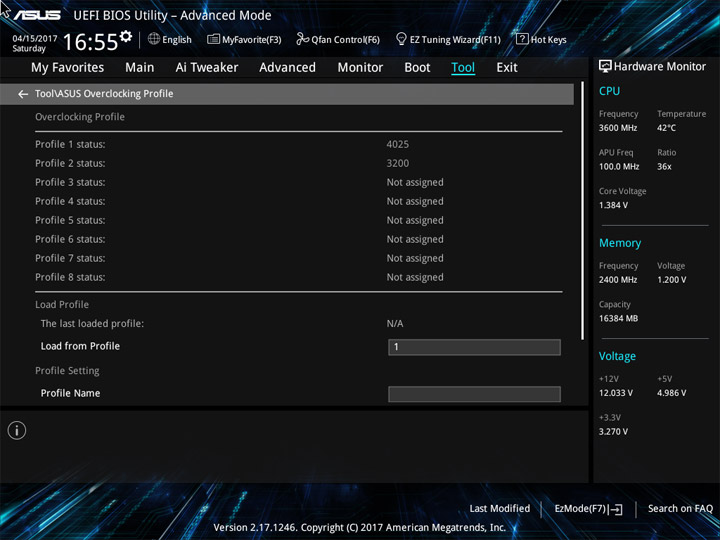Click the +3.3V reading 3.270 V
The height and width of the screenshot is (540, 720).
613,432
